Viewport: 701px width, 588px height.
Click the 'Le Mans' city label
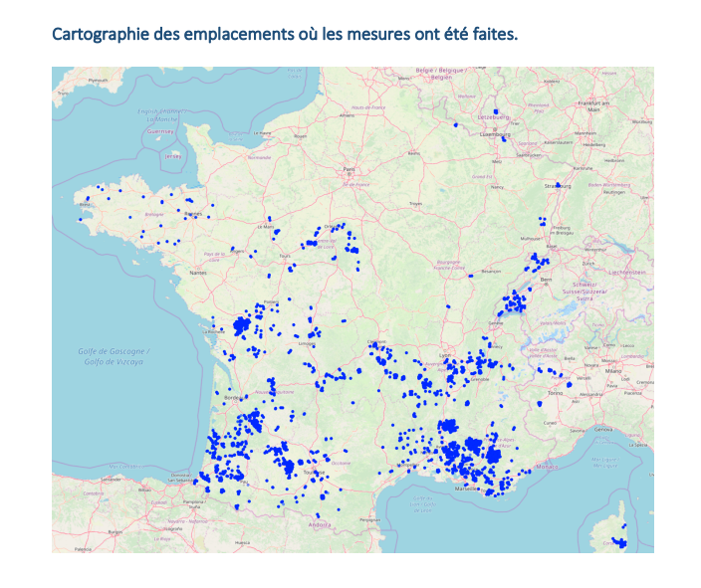tap(266, 227)
